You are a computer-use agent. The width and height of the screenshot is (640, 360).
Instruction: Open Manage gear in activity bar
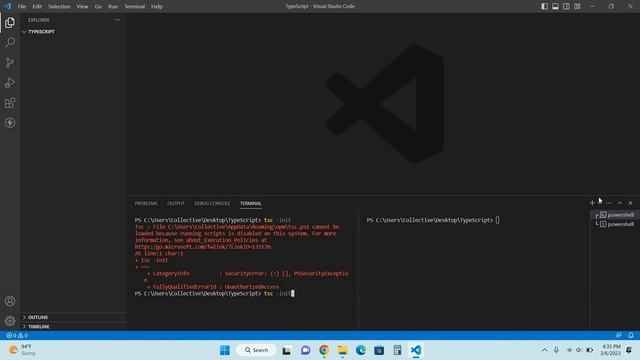pos(10,321)
